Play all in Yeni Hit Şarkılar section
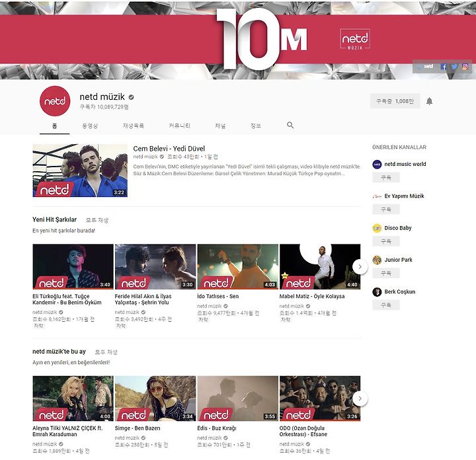Viewport: 476px width, 460px height. pos(97,220)
